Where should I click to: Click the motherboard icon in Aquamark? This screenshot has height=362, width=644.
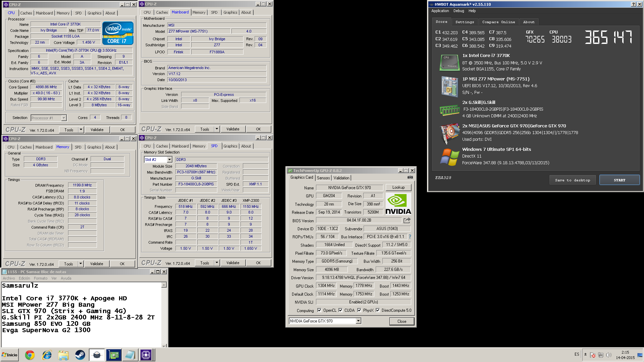click(449, 86)
